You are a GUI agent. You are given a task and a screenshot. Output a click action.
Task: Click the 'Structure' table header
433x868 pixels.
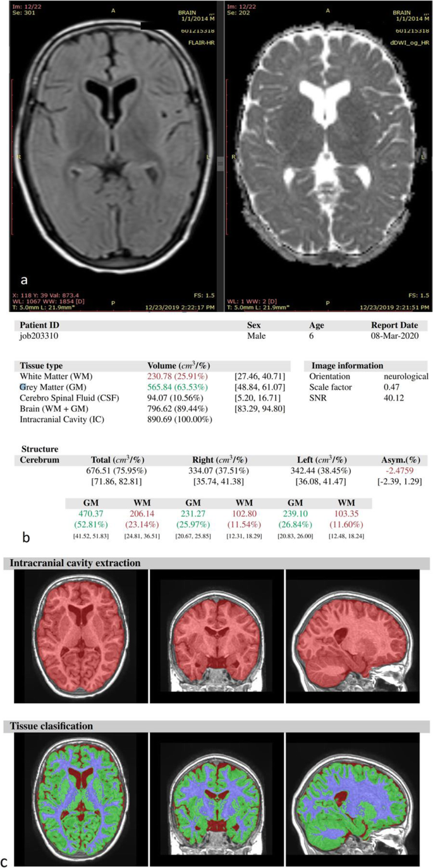(x=40, y=449)
